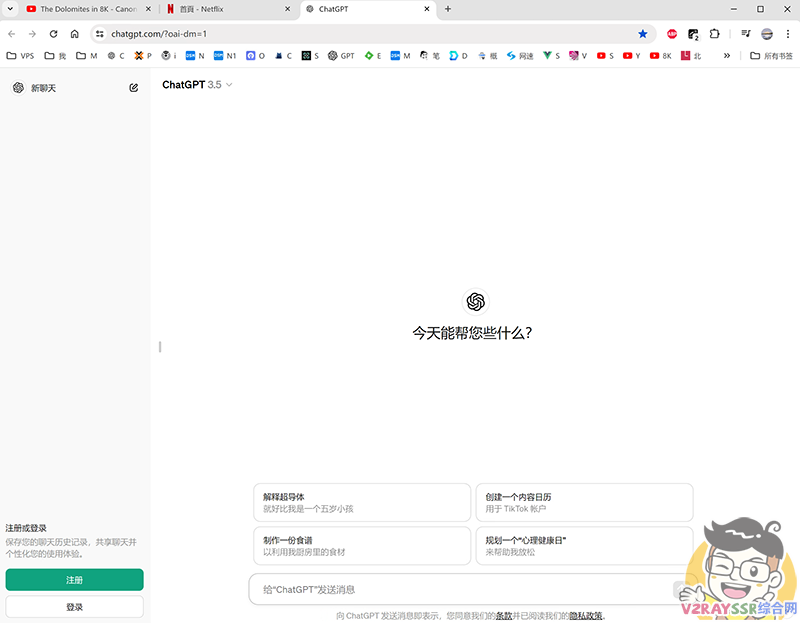Screen dimensions: 800x623
Task: Click the AdBlock extension icon
Action: (x=672, y=33)
